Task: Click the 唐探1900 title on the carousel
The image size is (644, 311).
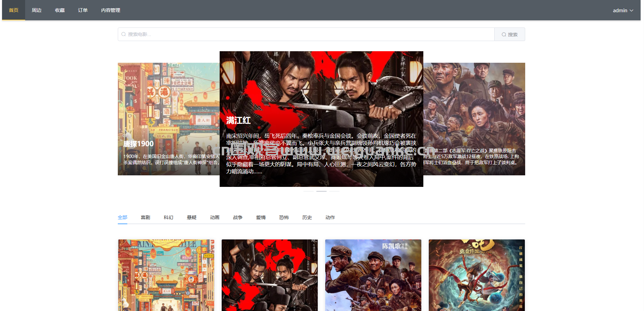Action: [x=139, y=144]
